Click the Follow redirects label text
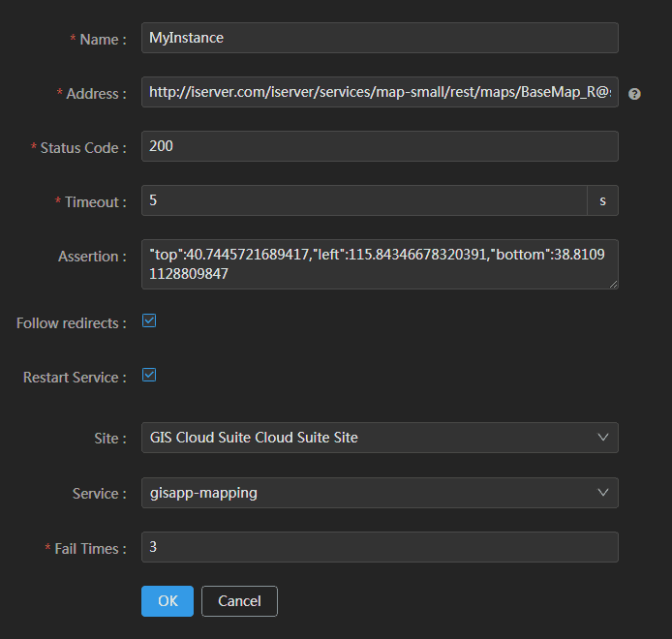Viewport: 672px width, 639px height. coord(71,322)
